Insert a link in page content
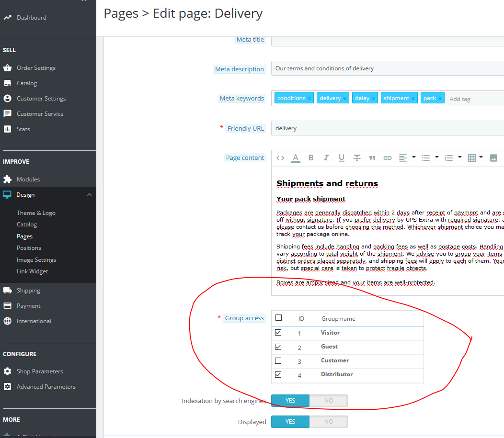 coord(388,157)
